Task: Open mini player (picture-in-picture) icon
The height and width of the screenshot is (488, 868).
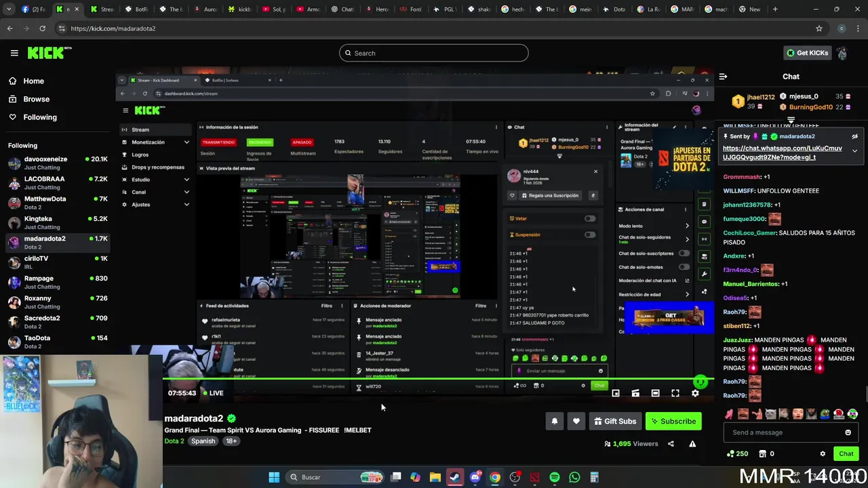Action: tap(616, 393)
